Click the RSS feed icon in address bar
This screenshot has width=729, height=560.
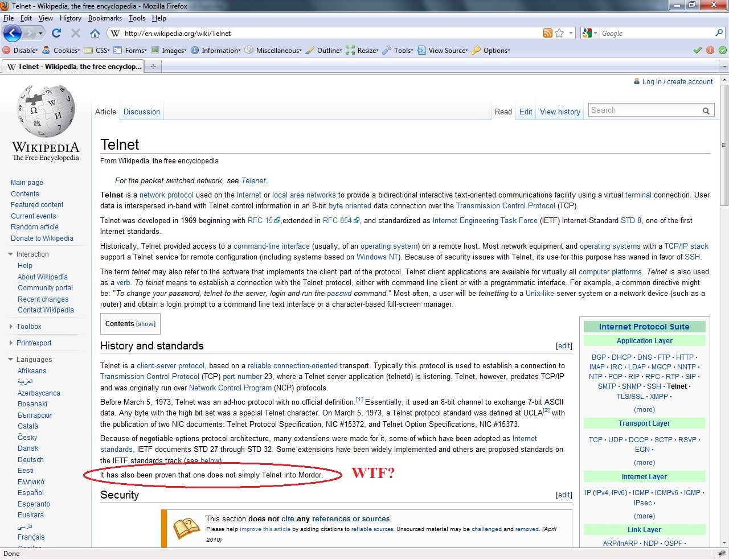(x=547, y=33)
